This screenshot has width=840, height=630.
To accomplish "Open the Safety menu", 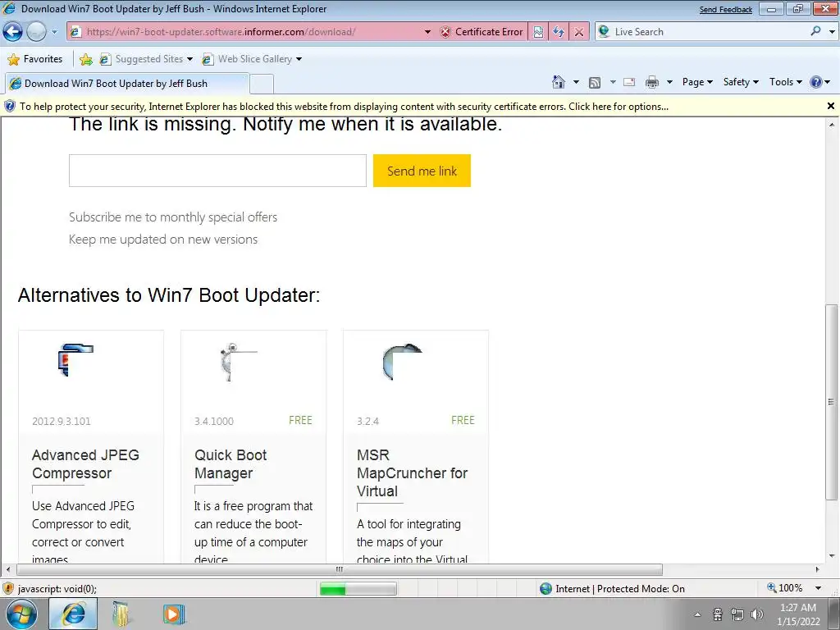I will pyautogui.click(x=741, y=82).
